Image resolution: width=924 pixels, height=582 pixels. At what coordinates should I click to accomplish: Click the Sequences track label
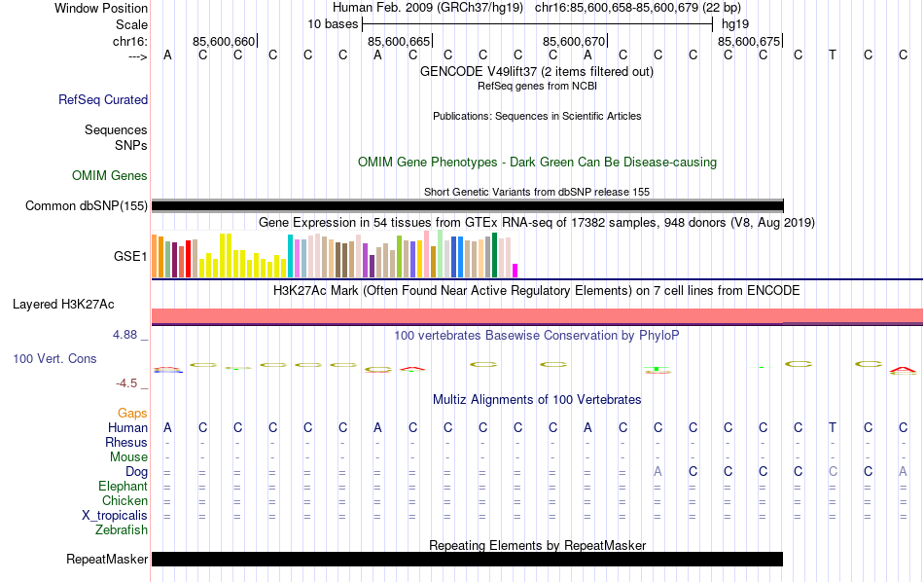(x=116, y=129)
